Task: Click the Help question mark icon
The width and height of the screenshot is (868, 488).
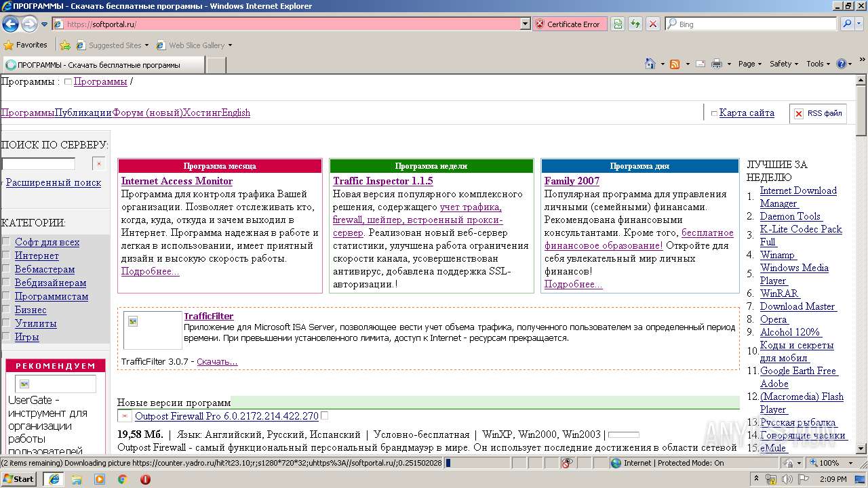Action: (842, 64)
